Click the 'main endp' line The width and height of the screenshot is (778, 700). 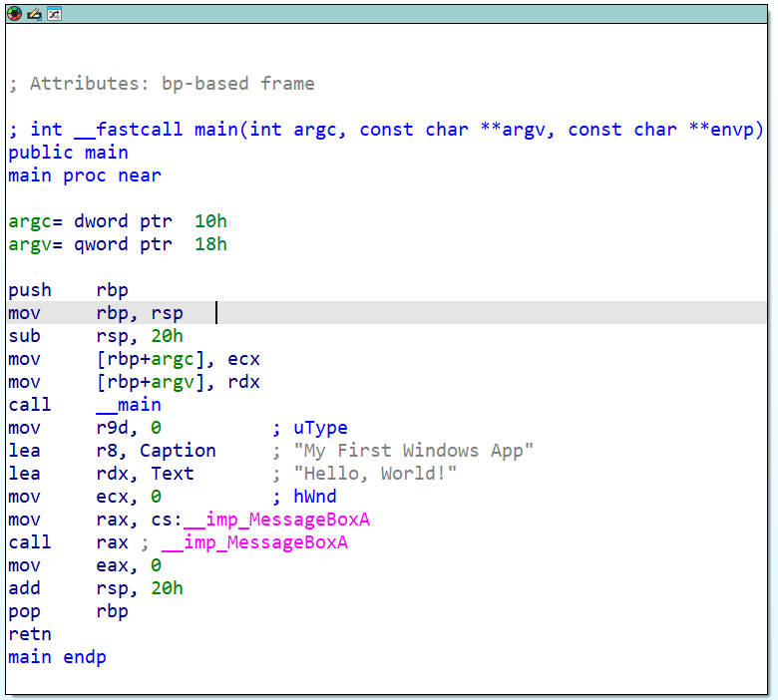click(57, 657)
